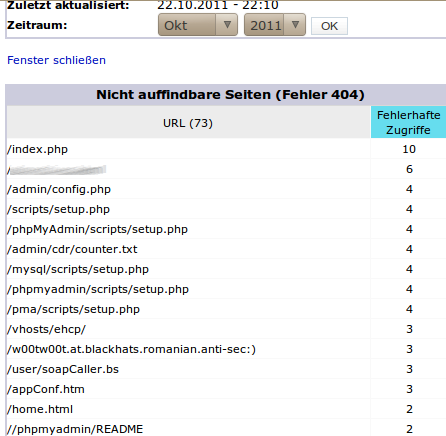Click the month dropdown arrow
This screenshot has height=436, width=446.
(x=227, y=25)
